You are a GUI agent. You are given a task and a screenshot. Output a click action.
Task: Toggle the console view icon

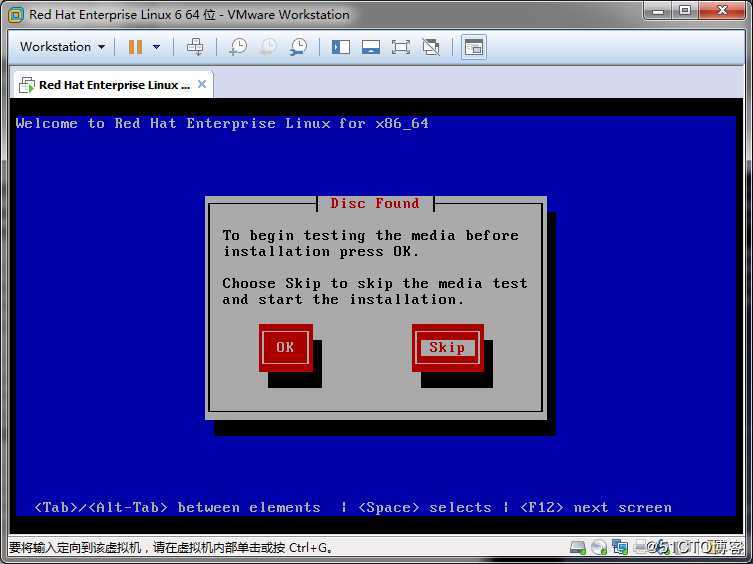tap(474, 47)
